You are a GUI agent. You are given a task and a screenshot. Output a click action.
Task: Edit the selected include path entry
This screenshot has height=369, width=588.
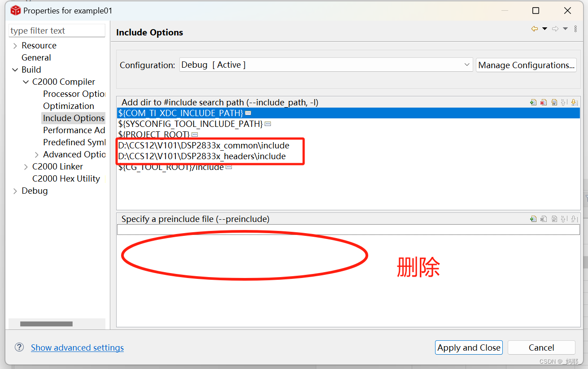[554, 102]
